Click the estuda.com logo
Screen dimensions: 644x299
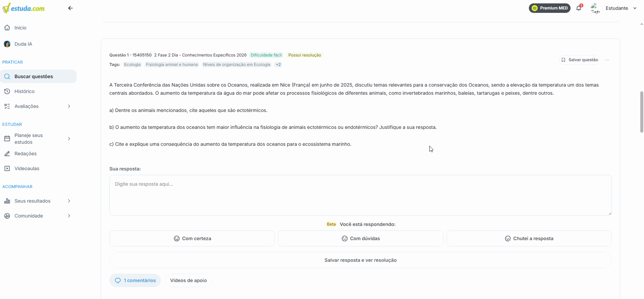click(x=23, y=8)
